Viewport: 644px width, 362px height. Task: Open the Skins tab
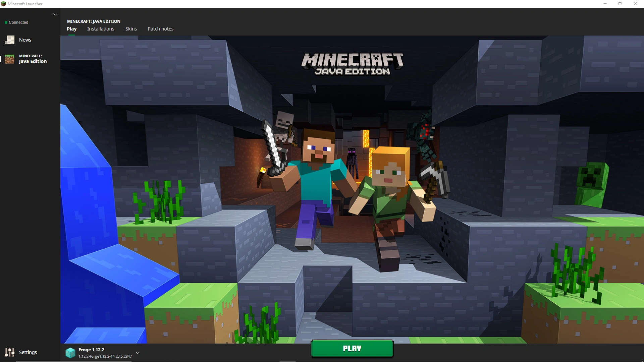click(x=131, y=29)
